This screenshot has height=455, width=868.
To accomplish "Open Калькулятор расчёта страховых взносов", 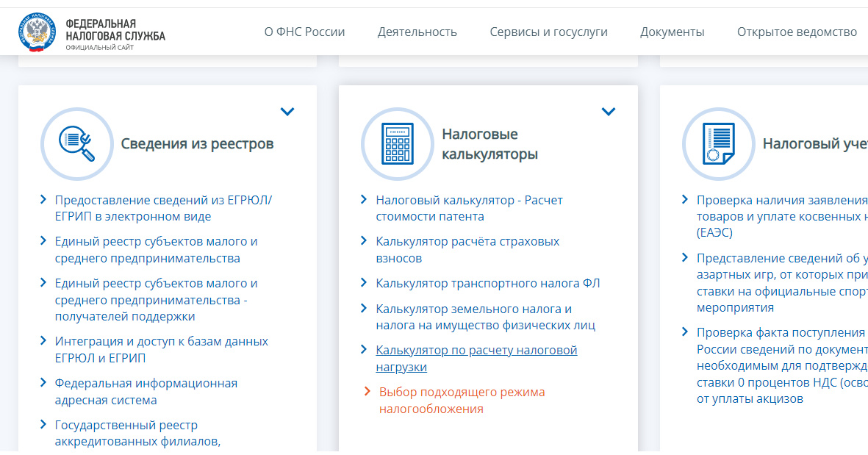I will coord(467,250).
